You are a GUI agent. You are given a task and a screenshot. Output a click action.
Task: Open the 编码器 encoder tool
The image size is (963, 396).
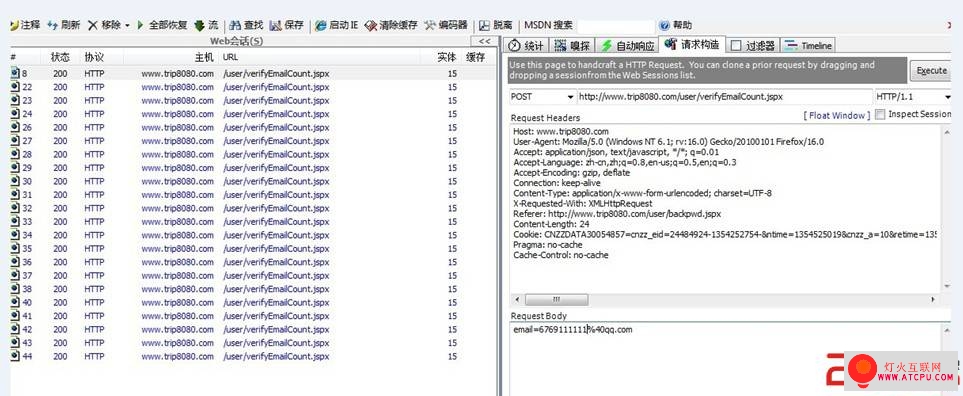click(446, 25)
